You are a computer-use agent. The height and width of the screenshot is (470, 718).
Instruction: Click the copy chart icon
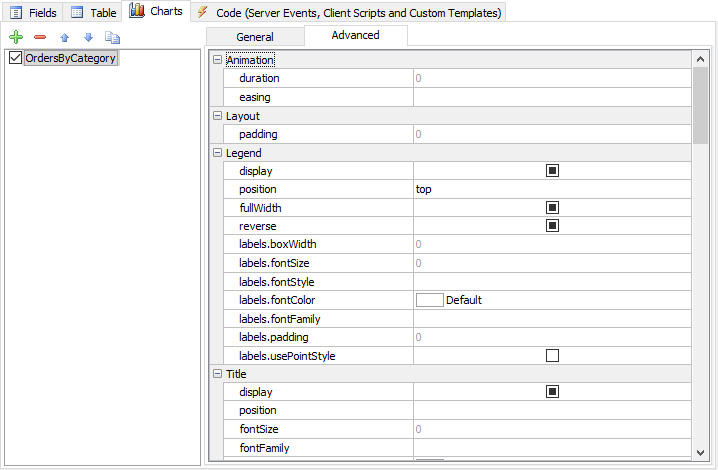[x=112, y=37]
